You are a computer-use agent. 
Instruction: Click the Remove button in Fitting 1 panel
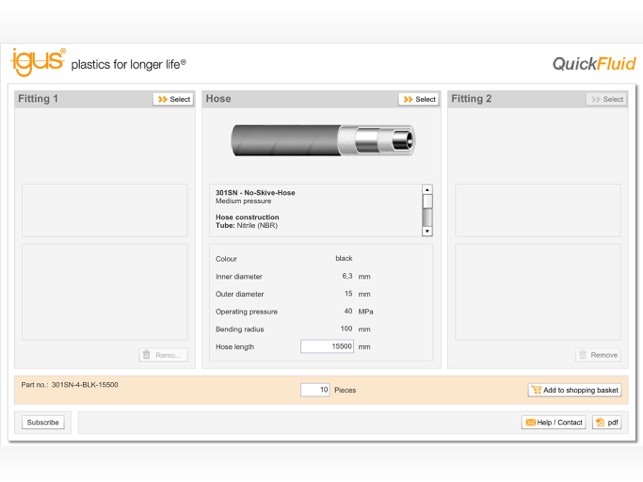point(163,355)
